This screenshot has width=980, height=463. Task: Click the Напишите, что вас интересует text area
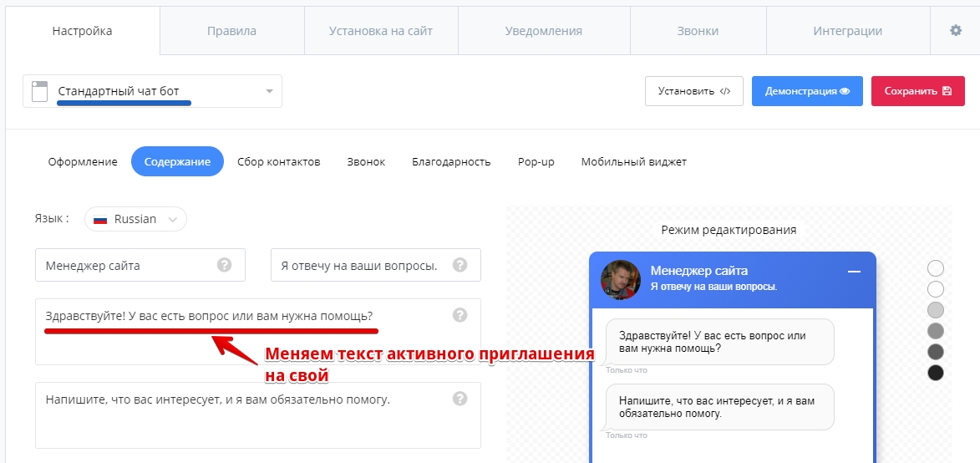[258, 415]
